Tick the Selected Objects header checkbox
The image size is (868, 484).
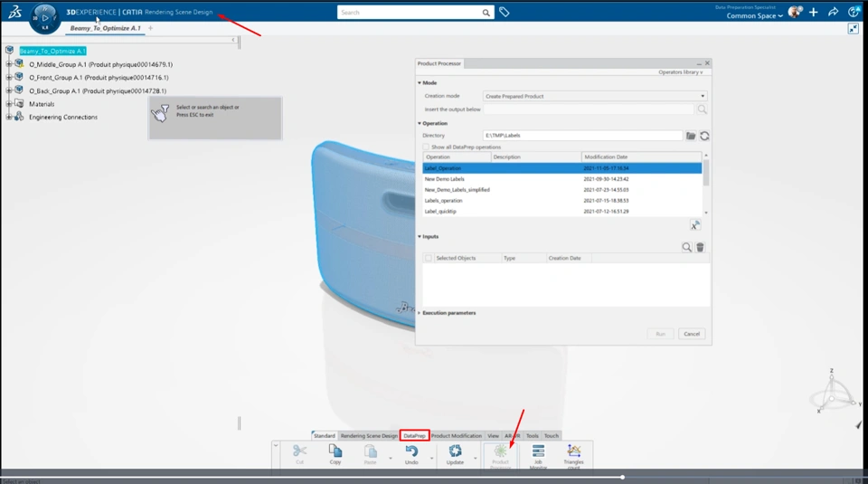(x=429, y=258)
